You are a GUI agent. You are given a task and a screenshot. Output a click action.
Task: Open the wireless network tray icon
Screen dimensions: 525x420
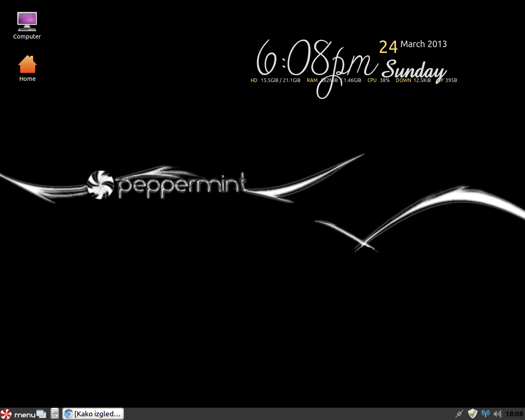click(x=486, y=414)
